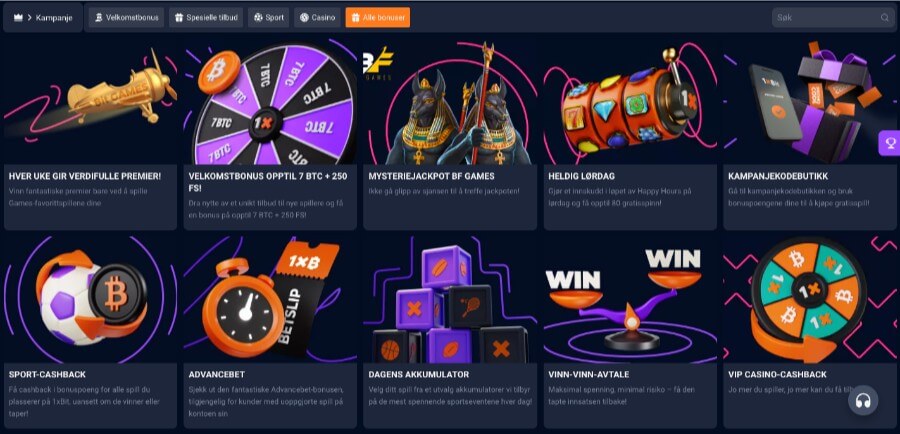Open Mysteriejackpot BF Games promotion

pos(450,135)
